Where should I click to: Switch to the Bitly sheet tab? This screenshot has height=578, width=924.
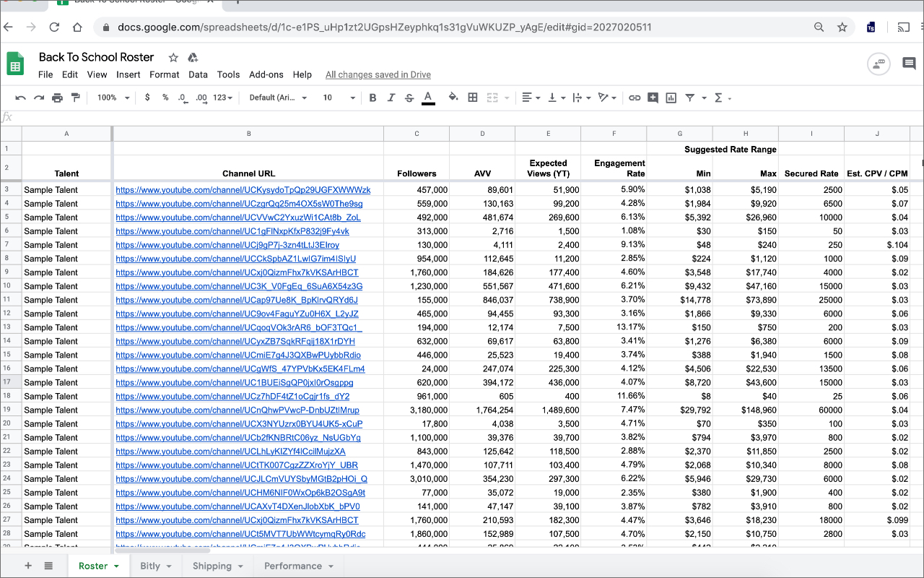click(155, 566)
